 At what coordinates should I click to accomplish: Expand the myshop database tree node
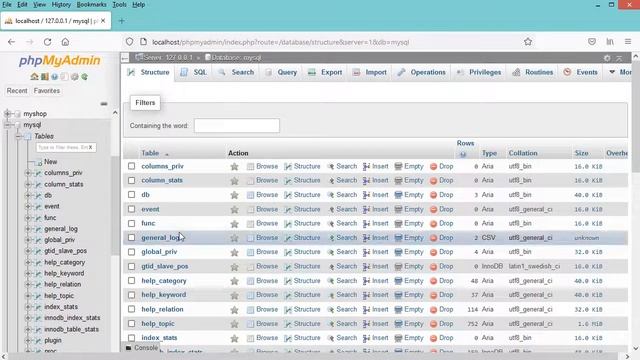click(x=7, y=114)
